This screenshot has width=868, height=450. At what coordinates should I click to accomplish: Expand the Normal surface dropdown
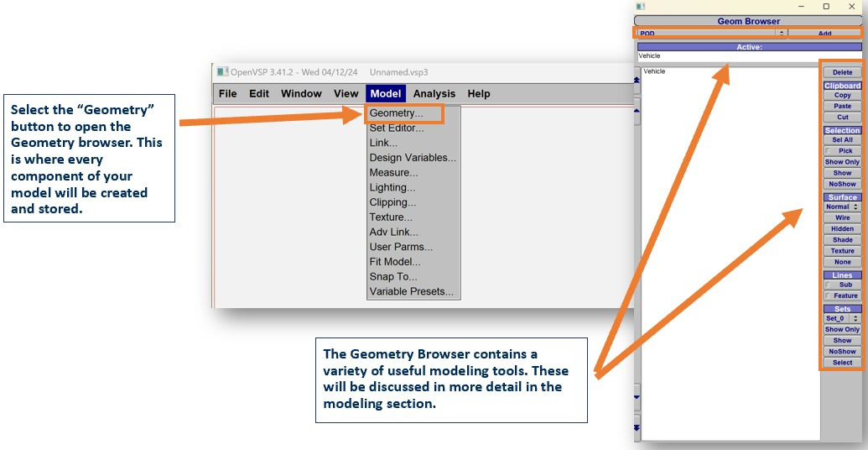(856, 207)
